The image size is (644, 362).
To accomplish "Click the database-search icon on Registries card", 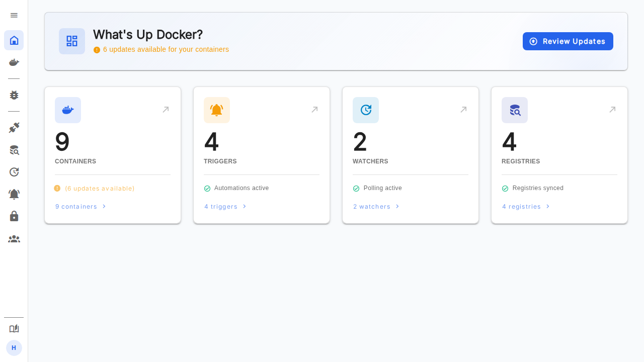I will 515,110.
